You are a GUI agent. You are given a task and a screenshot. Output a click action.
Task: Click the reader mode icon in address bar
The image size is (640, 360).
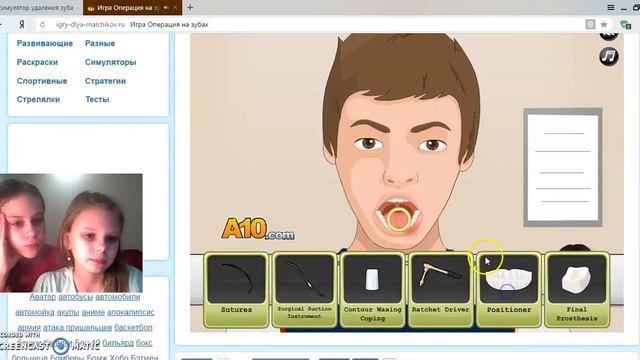590,24
